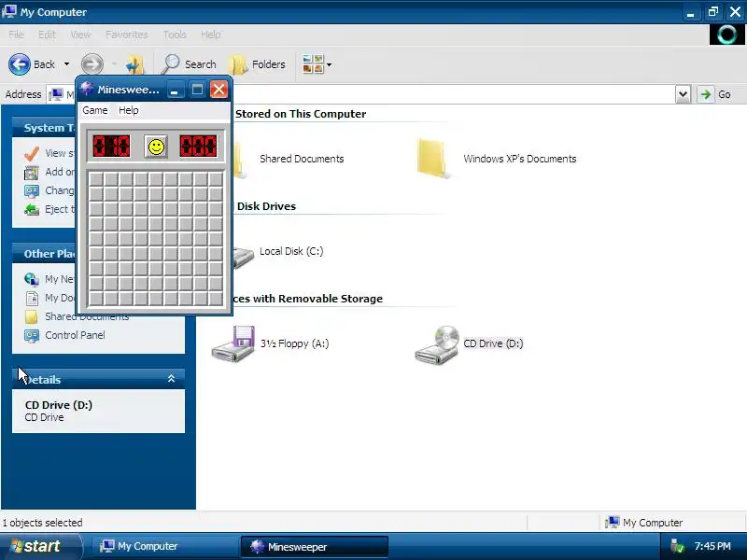
Task: Open the Views dropdown icon
Action: (x=317, y=63)
